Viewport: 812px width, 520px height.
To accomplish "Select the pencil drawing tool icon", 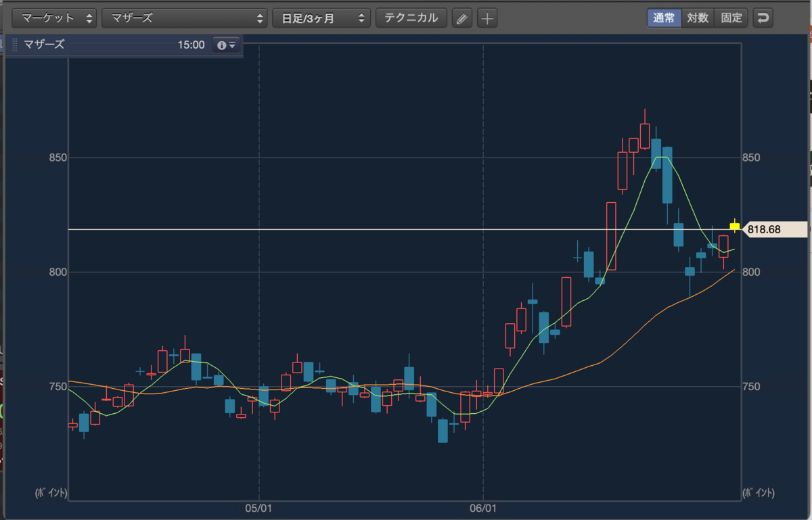I will click(461, 18).
